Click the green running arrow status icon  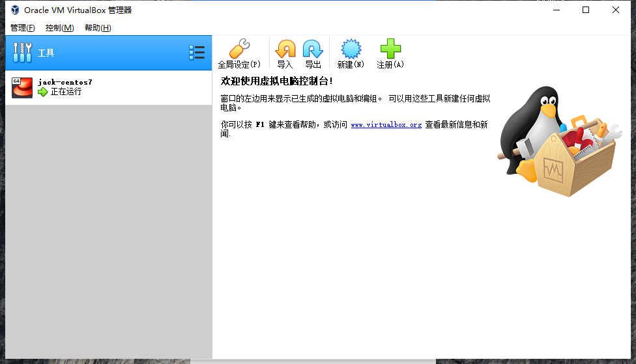click(42, 92)
